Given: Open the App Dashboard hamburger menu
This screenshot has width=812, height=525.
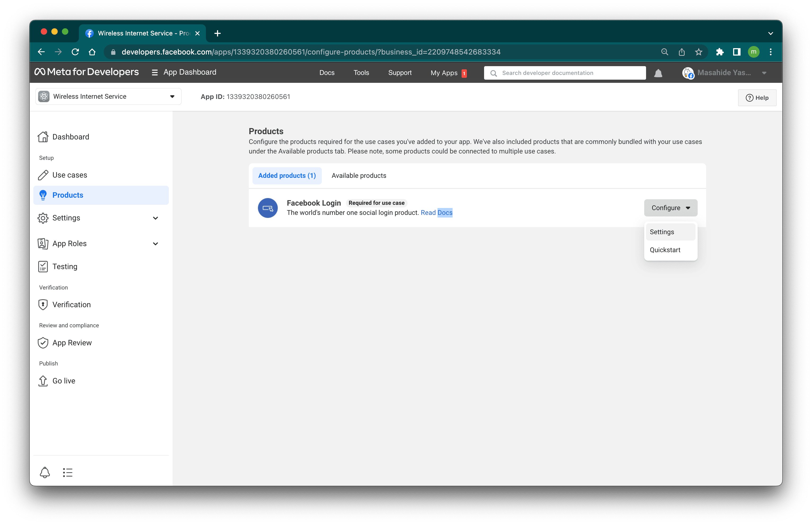Looking at the screenshot, I should 154,72.
